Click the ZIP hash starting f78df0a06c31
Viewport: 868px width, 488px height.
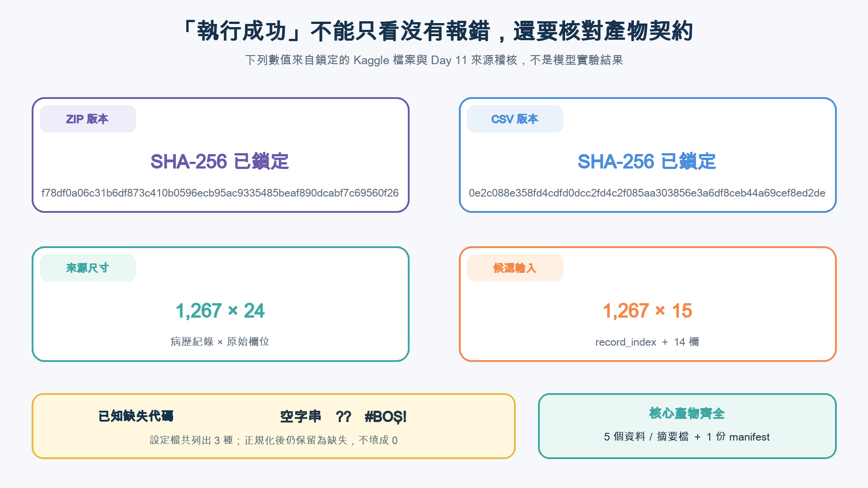point(220,193)
